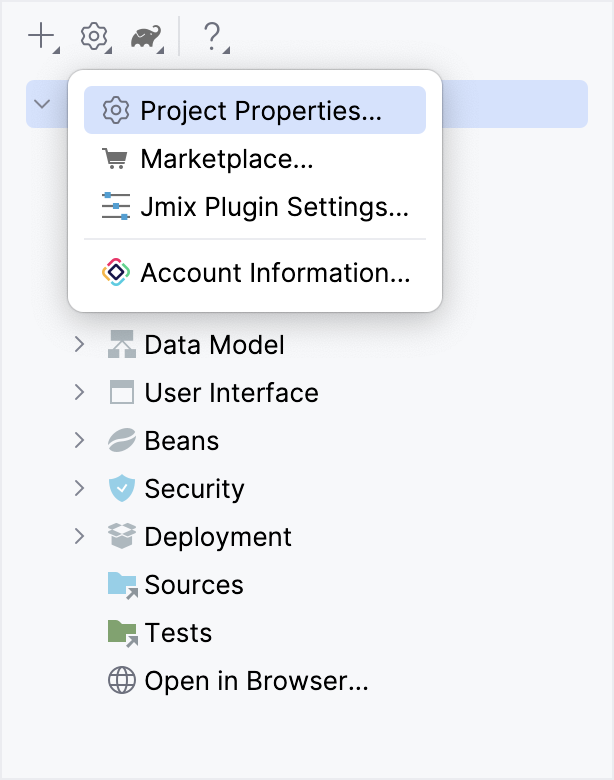This screenshot has width=614, height=780.
Task: Expand the Security tree node
Action: 80,489
